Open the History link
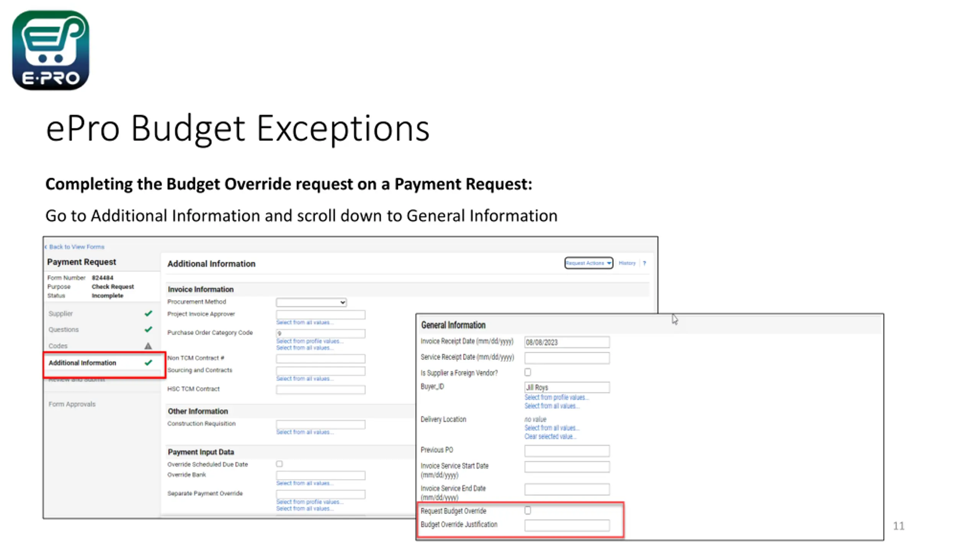980x551 pixels. [627, 263]
